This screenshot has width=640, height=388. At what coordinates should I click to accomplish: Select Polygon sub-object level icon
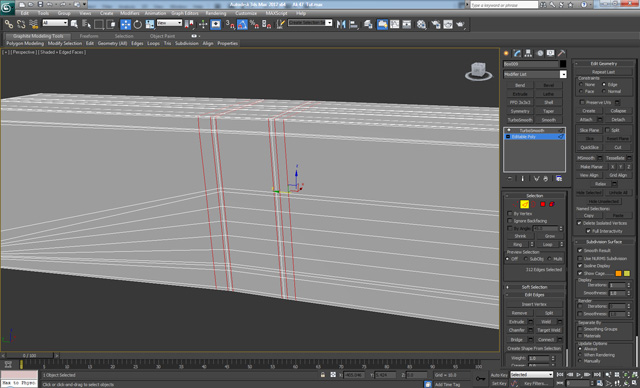pyautogui.click(x=543, y=204)
